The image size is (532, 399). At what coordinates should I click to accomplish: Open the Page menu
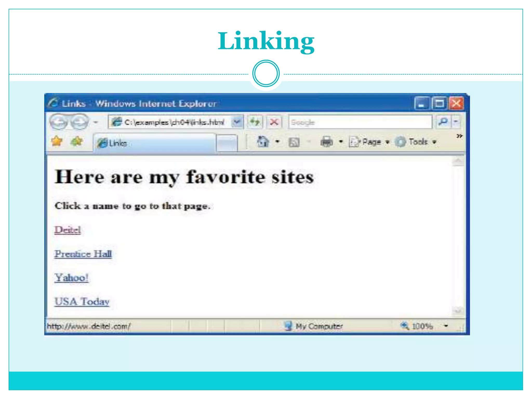coord(369,142)
